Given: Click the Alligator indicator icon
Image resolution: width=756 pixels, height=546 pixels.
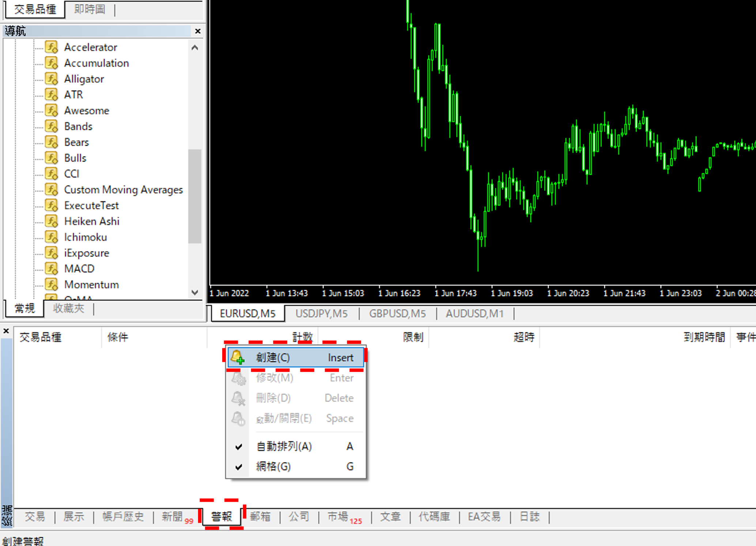Looking at the screenshot, I should coord(52,79).
